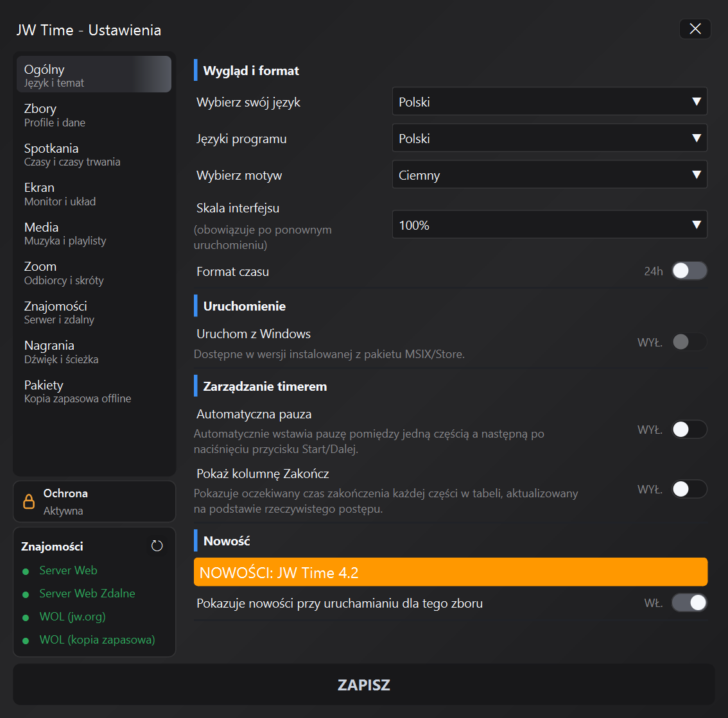Open the Pakiety settings tab
This screenshot has width=728, height=718.
click(x=94, y=391)
